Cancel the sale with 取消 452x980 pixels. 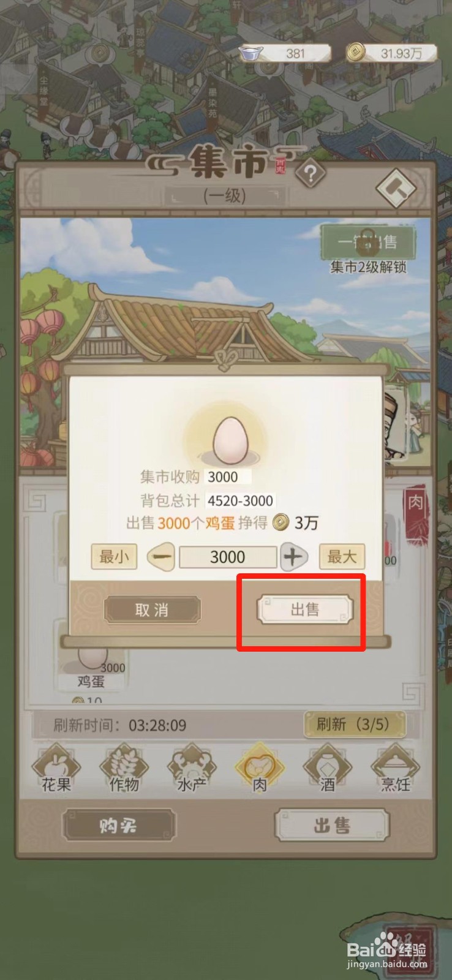coord(152,609)
